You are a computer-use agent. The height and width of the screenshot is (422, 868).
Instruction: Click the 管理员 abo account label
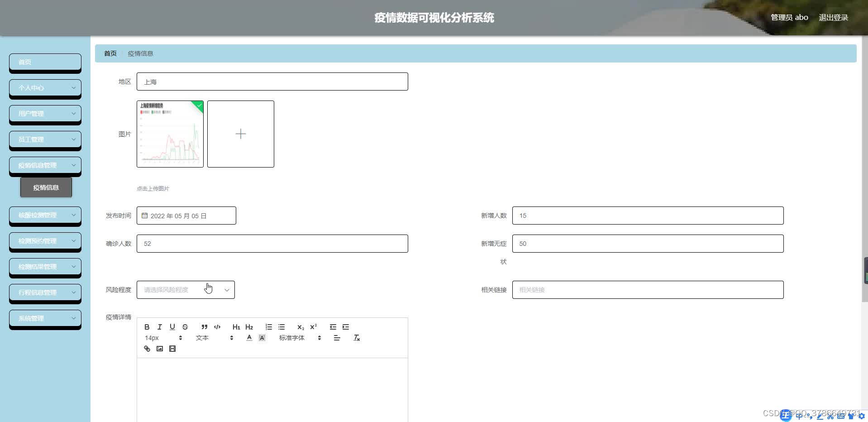[789, 17]
